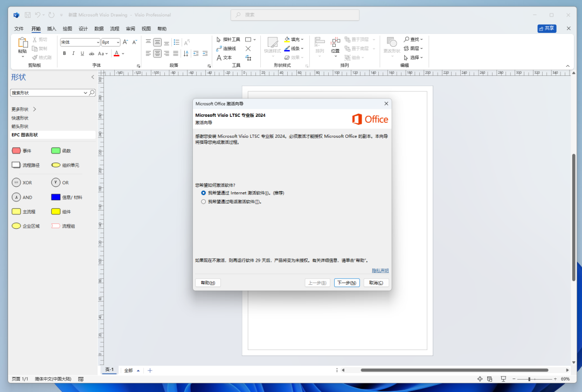Toggle justify text alignment
The image size is (582, 392).
tap(176, 54)
